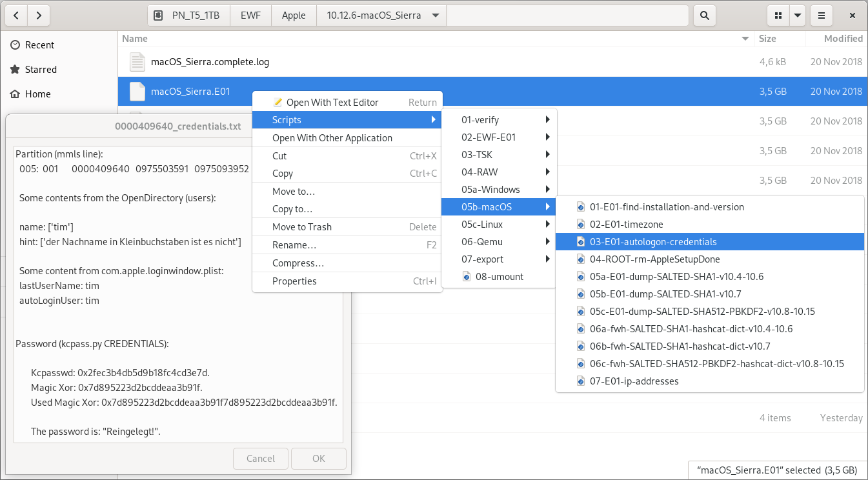Open the search magnifier button
The height and width of the screenshot is (480, 868).
[704, 15]
